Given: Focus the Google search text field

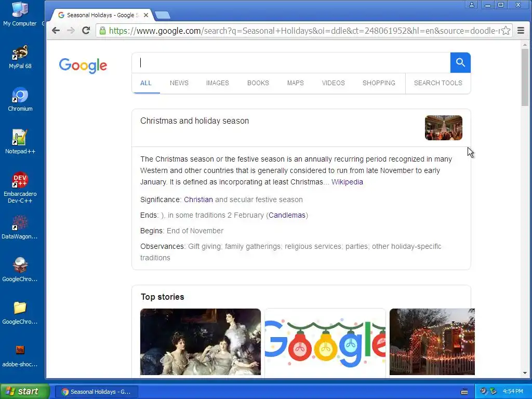Looking at the screenshot, I should click(x=291, y=62).
